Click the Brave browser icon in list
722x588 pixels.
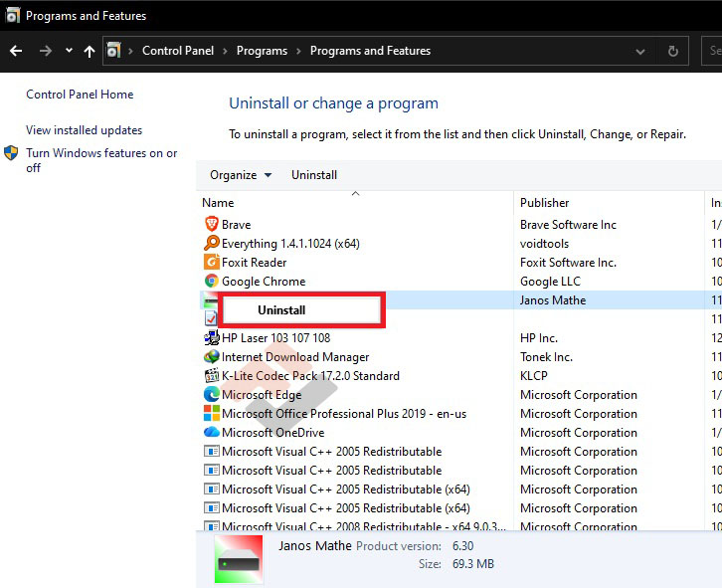211,225
